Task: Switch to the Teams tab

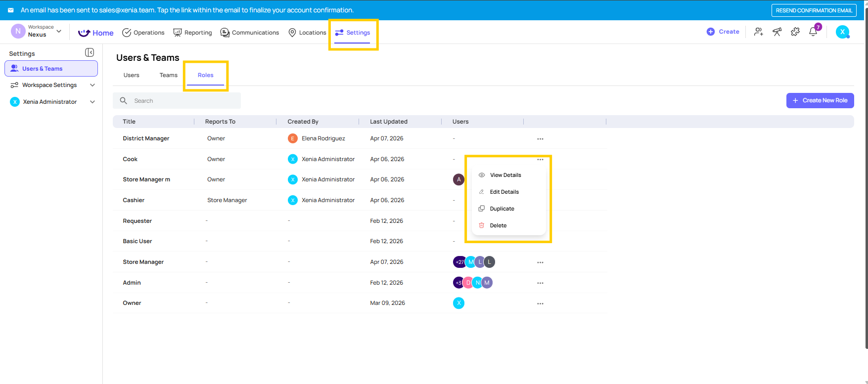Action: pyautogui.click(x=168, y=75)
